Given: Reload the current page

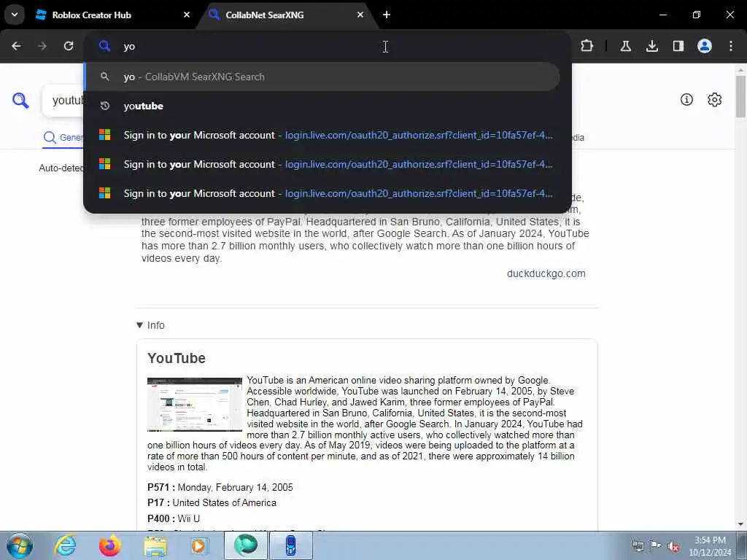Looking at the screenshot, I should [x=69, y=46].
